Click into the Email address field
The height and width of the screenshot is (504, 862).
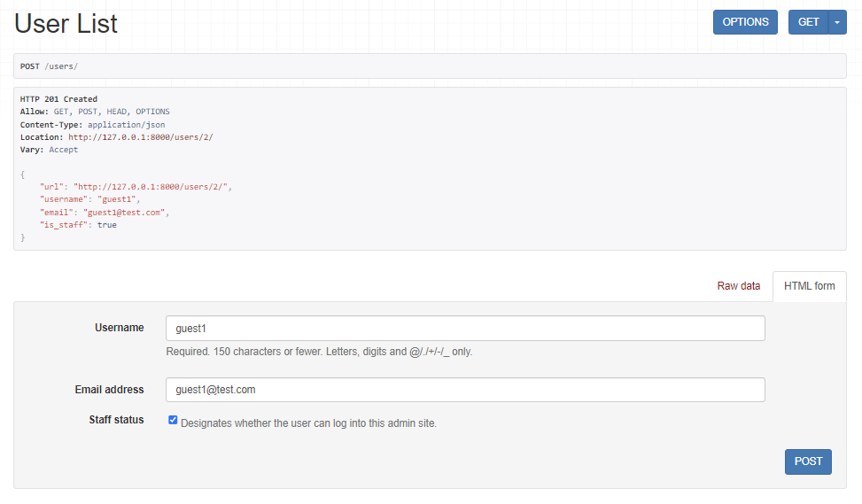tap(465, 390)
